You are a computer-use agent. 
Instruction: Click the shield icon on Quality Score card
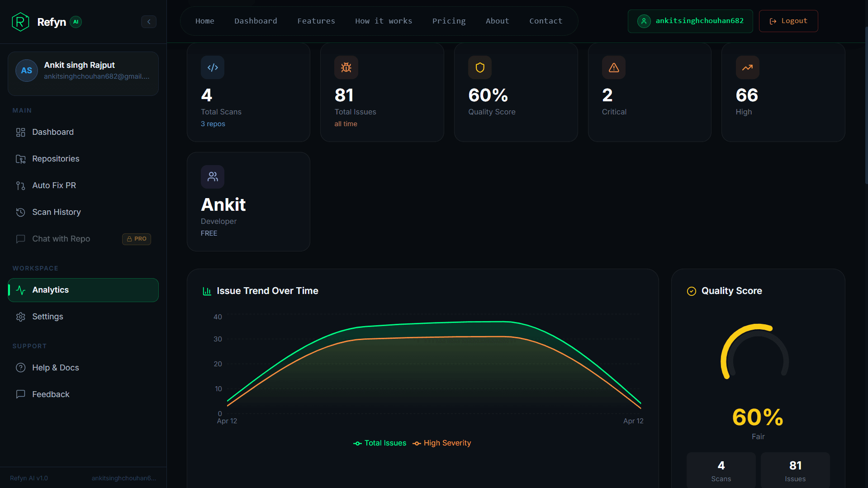[480, 67]
